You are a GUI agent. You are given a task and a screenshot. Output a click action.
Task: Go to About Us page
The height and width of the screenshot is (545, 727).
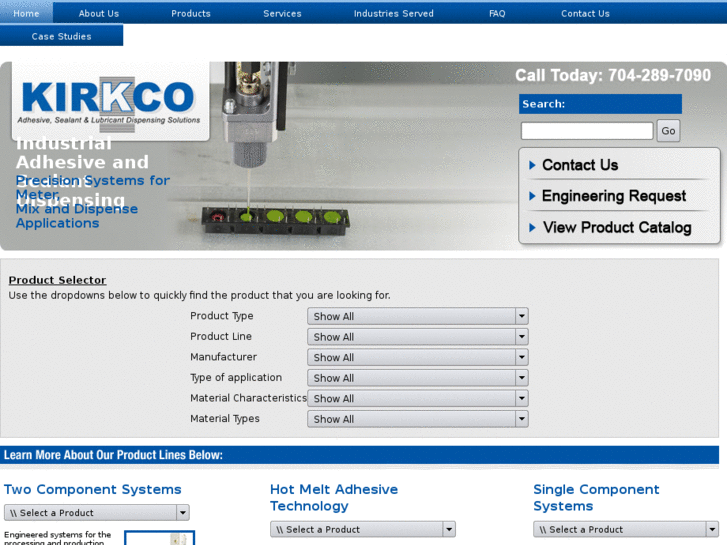coord(99,13)
